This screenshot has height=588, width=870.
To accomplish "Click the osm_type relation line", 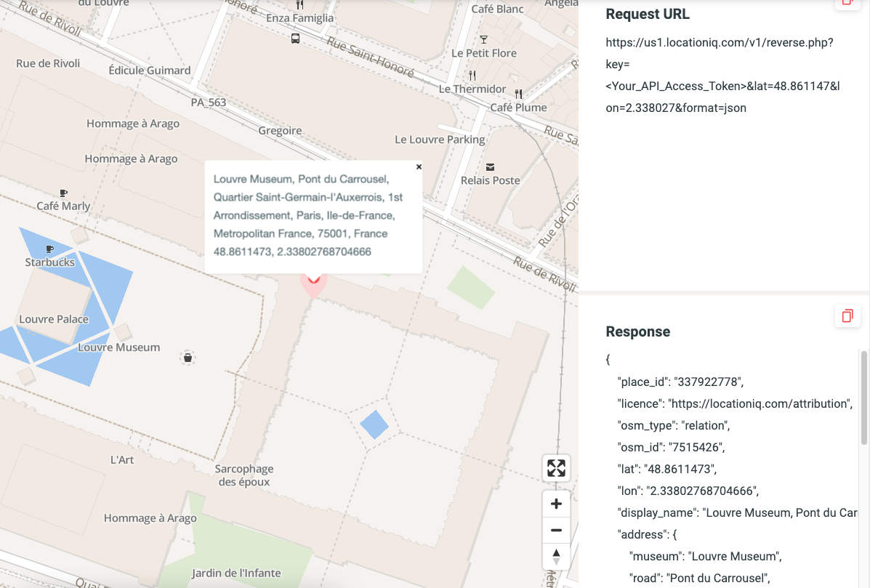I will [674, 425].
